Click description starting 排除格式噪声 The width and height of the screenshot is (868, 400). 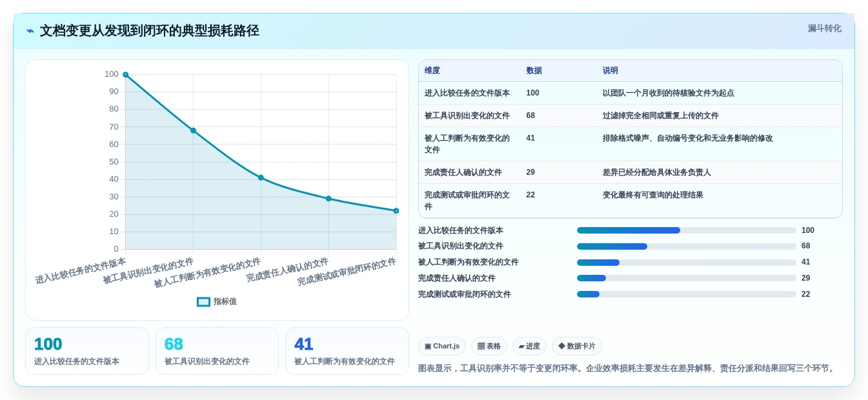tap(688, 138)
